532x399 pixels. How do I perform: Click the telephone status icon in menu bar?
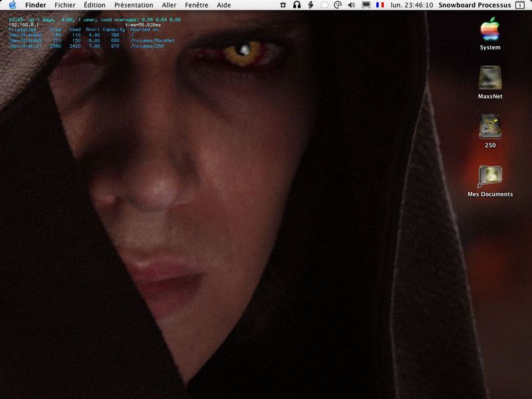(x=283, y=5)
